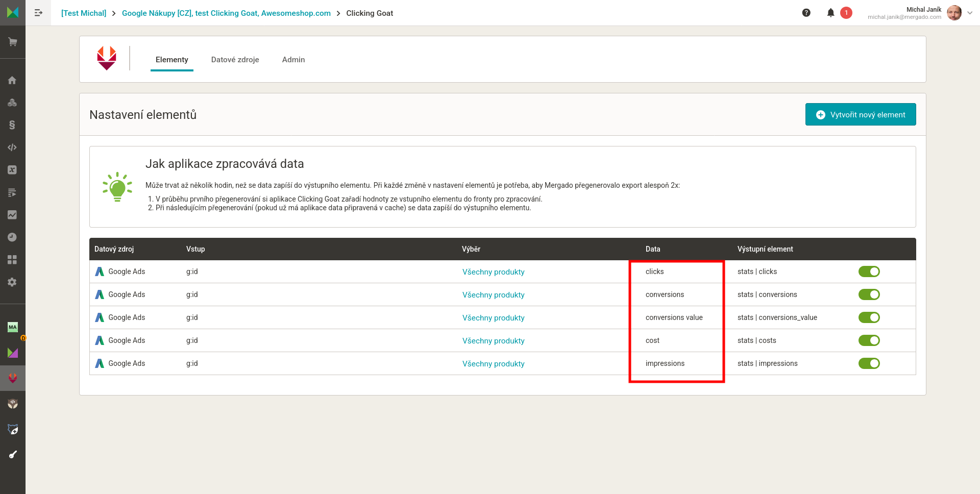Disable the stats | impressions toggle
980x494 pixels.
(x=869, y=363)
